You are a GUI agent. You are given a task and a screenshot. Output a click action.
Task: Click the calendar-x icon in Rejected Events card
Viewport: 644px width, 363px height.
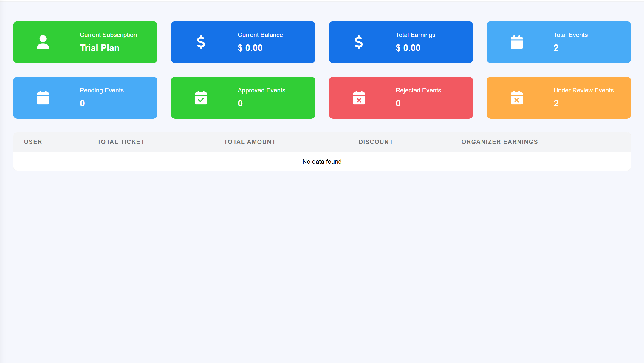[359, 98]
